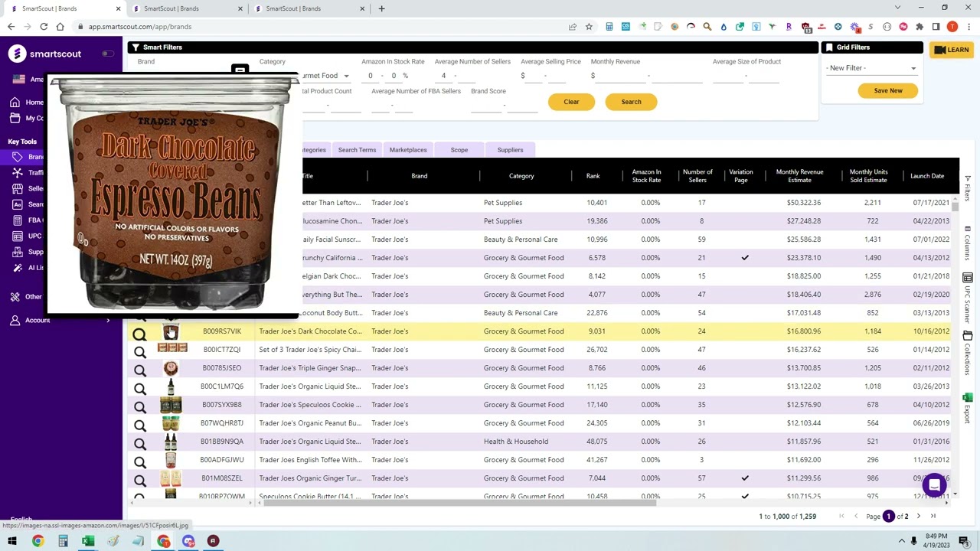This screenshot has width=980, height=551.
Task: Click the $50,322.36 revenue cell
Action: pyautogui.click(x=803, y=203)
